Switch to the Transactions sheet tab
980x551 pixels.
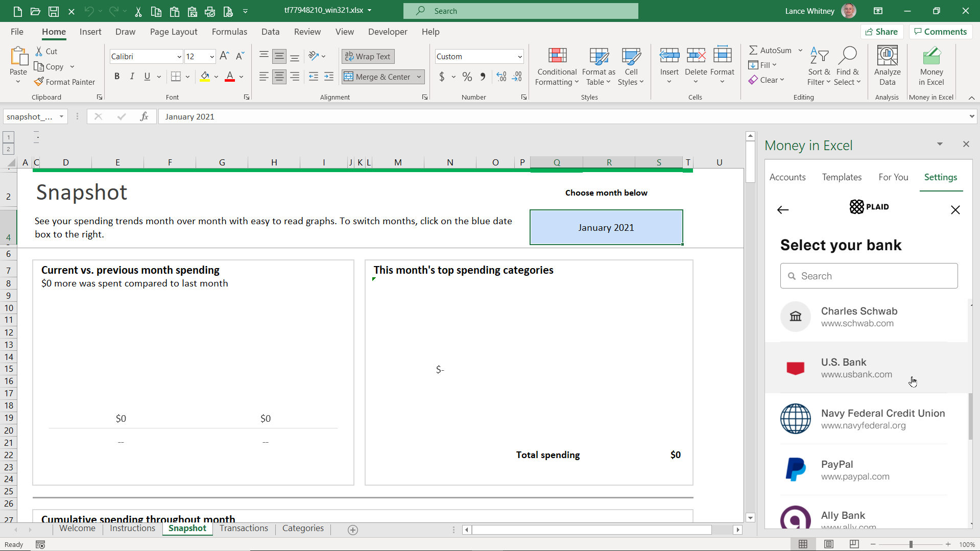(244, 528)
